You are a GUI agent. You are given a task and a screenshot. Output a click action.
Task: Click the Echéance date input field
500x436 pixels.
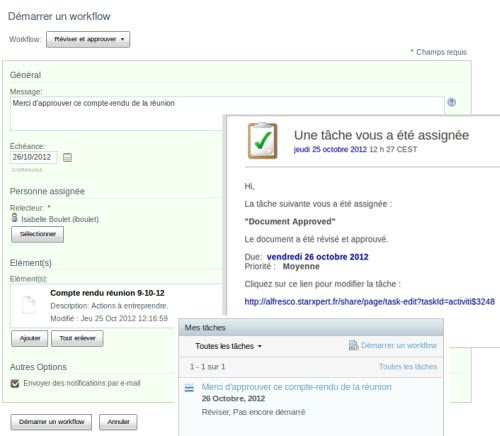click(x=33, y=157)
